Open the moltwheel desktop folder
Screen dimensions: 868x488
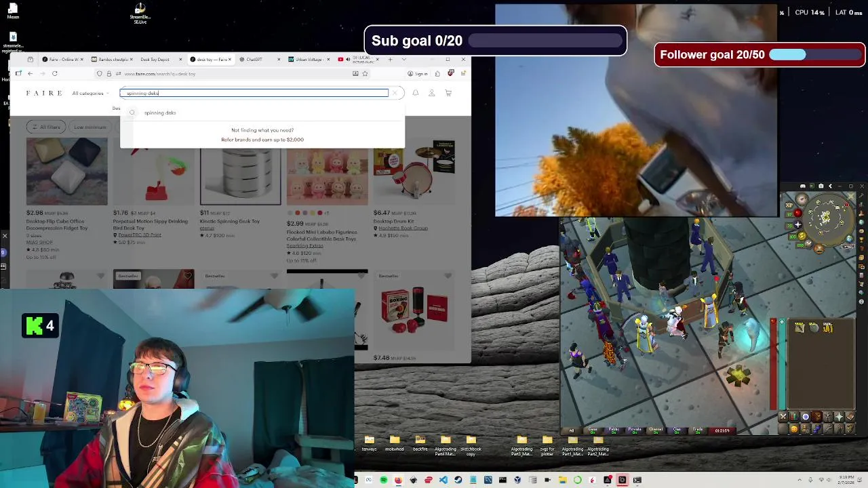(394, 443)
